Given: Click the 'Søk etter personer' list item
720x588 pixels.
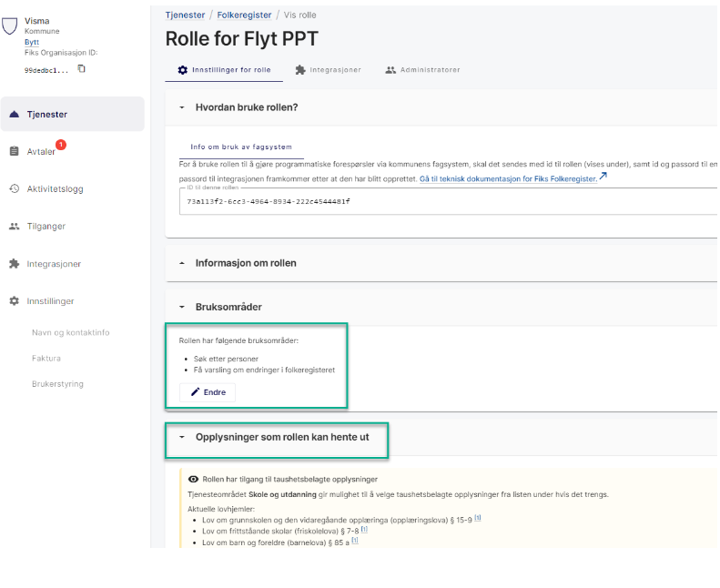Looking at the screenshot, I should pyautogui.click(x=226, y=359).
